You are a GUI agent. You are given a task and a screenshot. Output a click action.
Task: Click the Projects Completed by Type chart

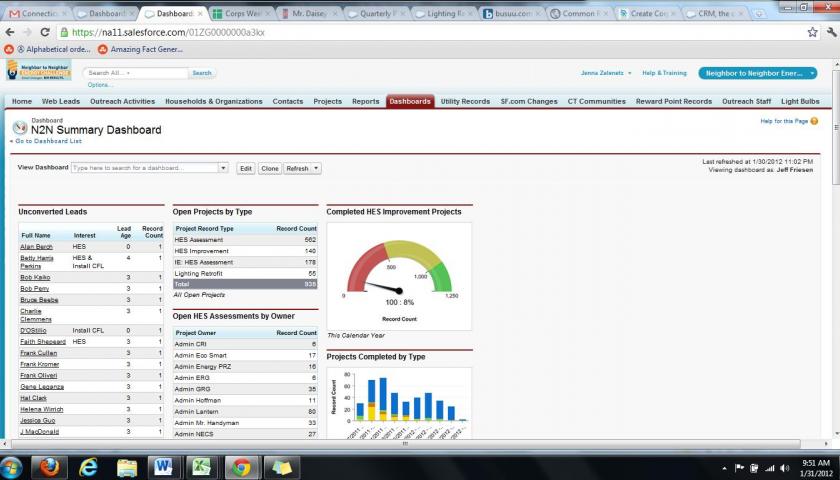pyautogui.click(x=399, y=403)
